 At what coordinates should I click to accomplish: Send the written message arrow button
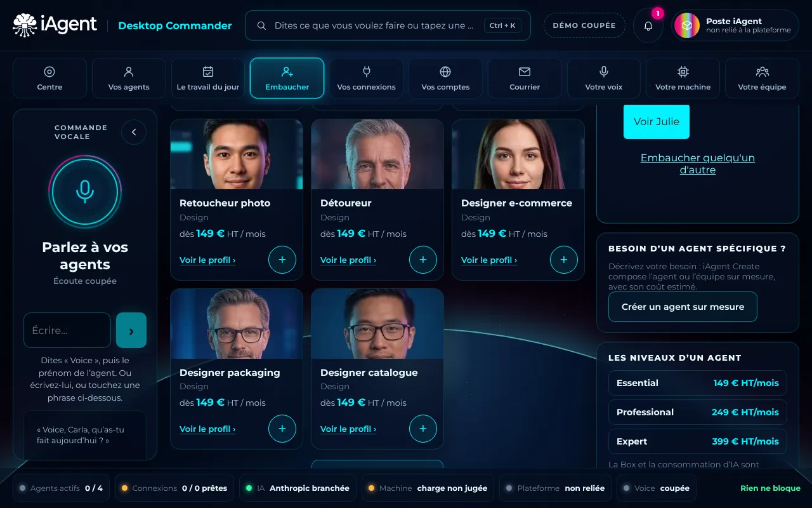click(131, 330)
